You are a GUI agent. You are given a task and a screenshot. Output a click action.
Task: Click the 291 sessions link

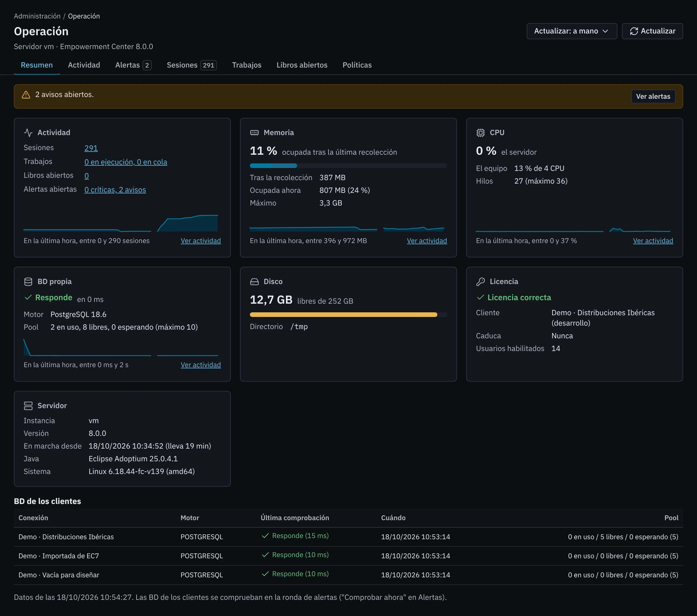pyautogui.click(x=91, y=148)
